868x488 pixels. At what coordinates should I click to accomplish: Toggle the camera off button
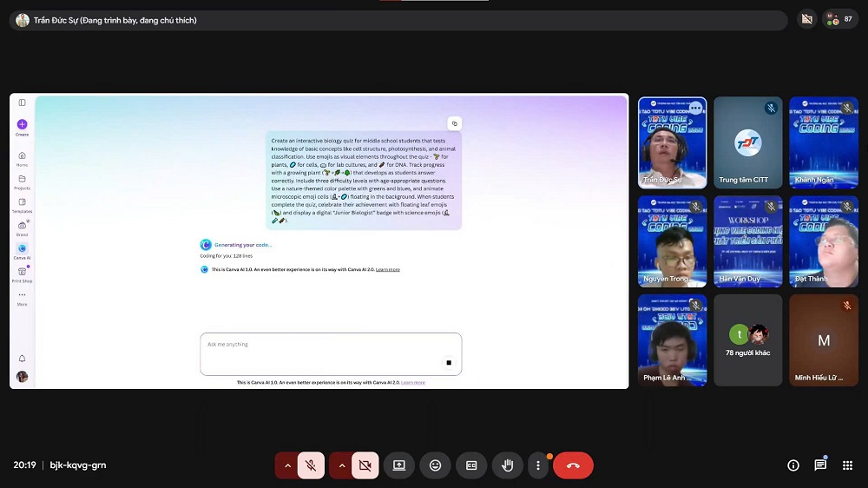coord(365,465)
